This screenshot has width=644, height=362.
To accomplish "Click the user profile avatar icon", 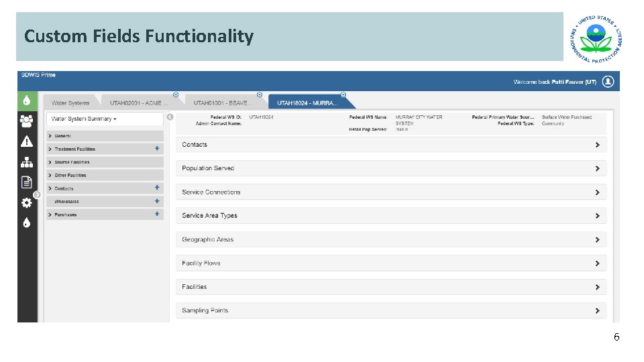I will [608, 82].
